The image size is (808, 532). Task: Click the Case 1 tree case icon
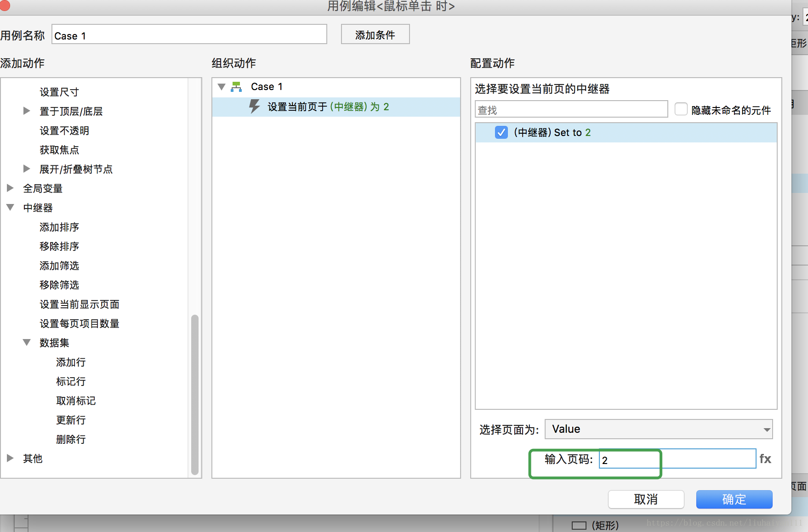point(236,86)
